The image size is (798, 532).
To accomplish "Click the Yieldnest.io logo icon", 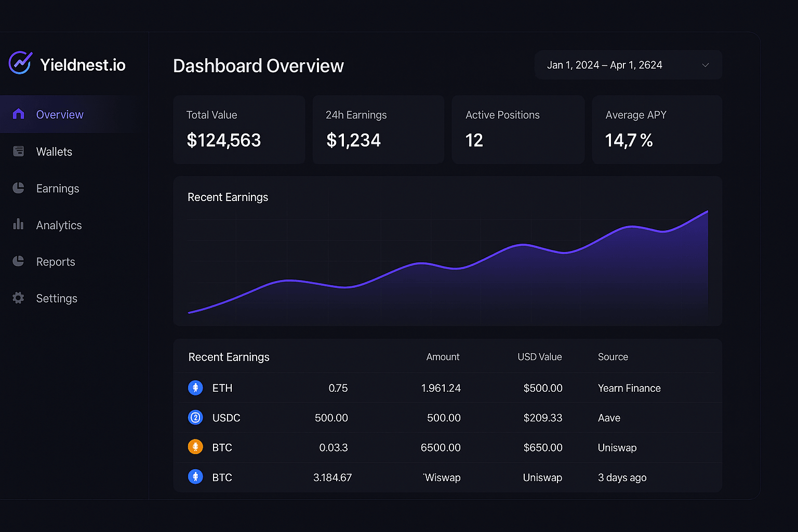I will 20,63.
